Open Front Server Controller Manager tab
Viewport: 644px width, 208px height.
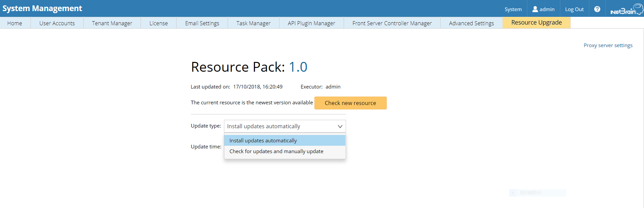point(392,23)
